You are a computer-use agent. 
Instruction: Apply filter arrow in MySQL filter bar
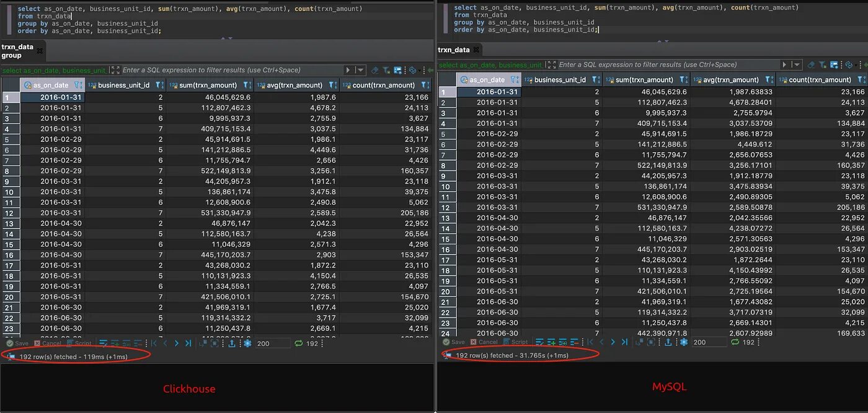784,64
